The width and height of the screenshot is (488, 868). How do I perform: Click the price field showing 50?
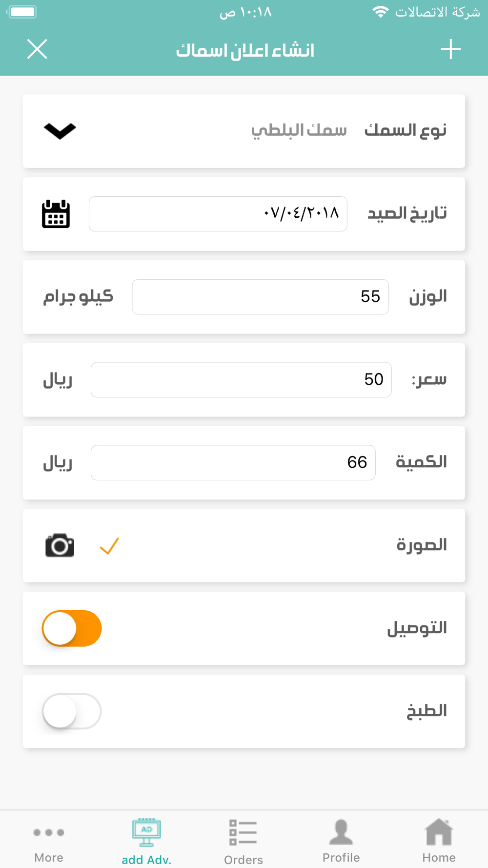click(x=241, y=380)
